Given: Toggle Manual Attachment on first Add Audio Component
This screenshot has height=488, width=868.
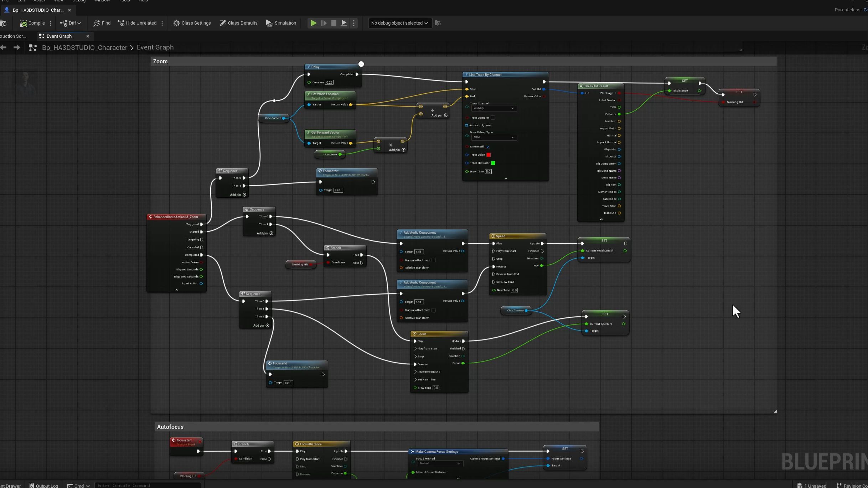Looking at the screenshot, I should pos(434,260).
